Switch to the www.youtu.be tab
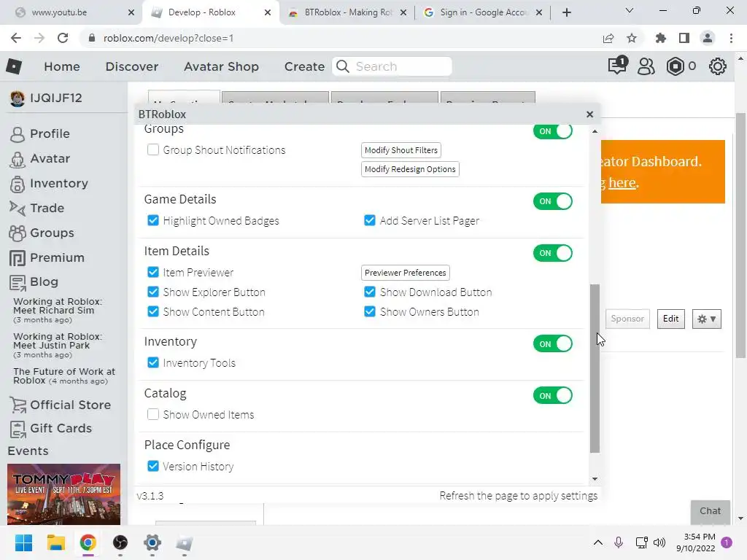Image resolution: width=747 pixels, height=560 pixels. coord(71,12)
